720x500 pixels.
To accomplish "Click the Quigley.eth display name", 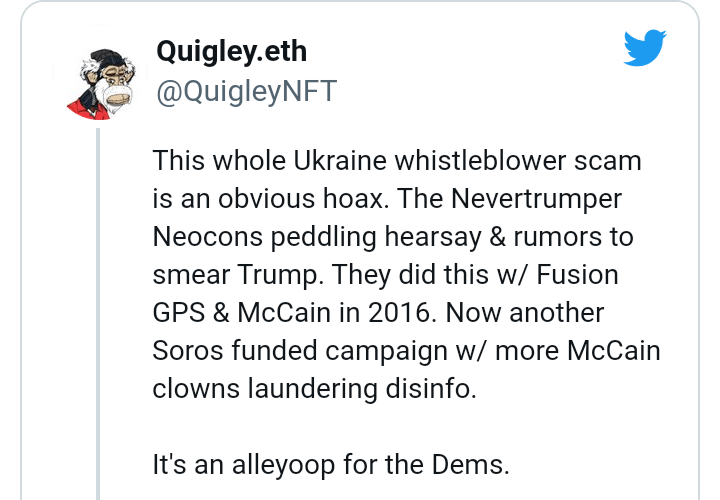I will pyautogui.click(x=229, y=53).
